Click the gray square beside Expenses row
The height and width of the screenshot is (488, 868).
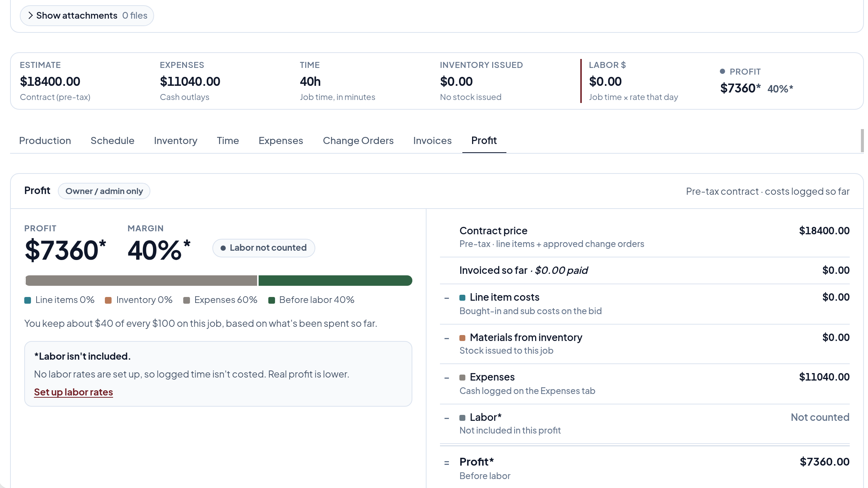[462, 377]
